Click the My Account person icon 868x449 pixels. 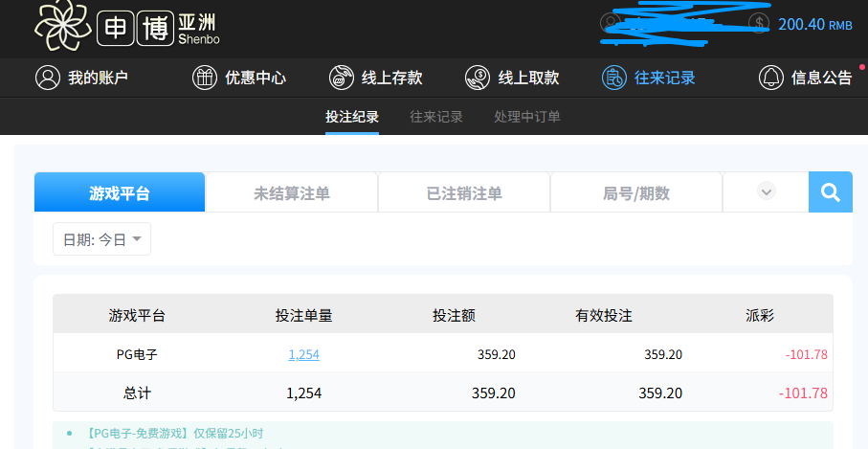click(x=47, y=78)
